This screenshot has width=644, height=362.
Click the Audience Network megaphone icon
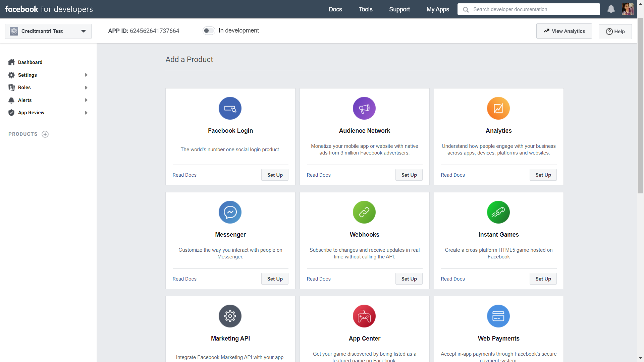(364, 108)
